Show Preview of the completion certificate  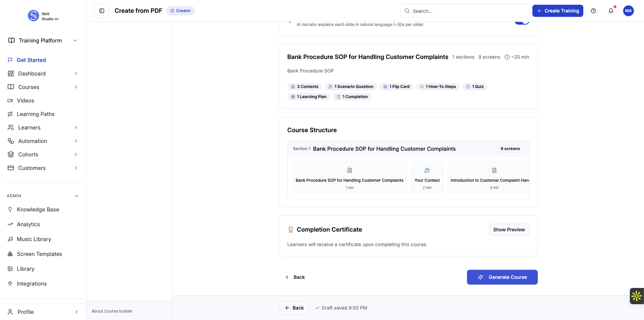[x=509, y=230]
